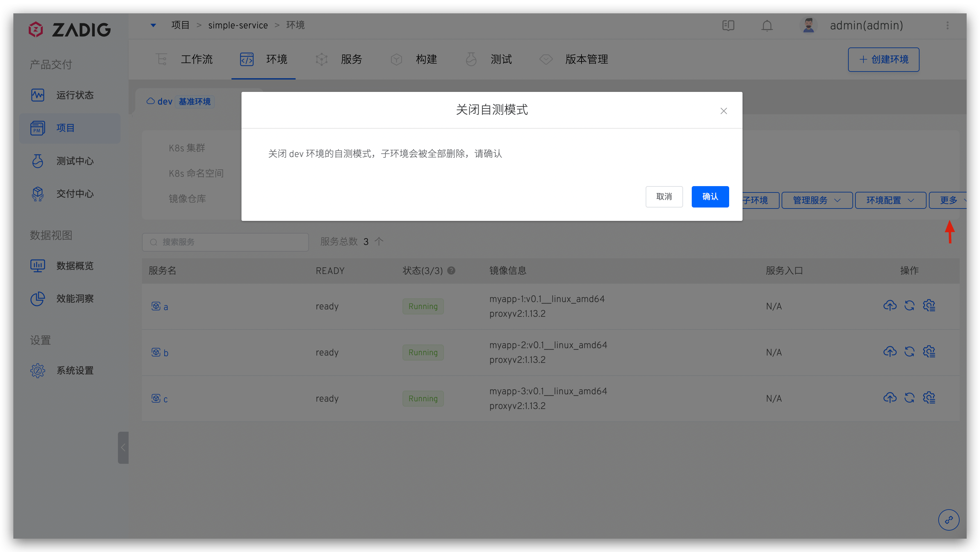Switch to the 构建 tab

point(427,59)
